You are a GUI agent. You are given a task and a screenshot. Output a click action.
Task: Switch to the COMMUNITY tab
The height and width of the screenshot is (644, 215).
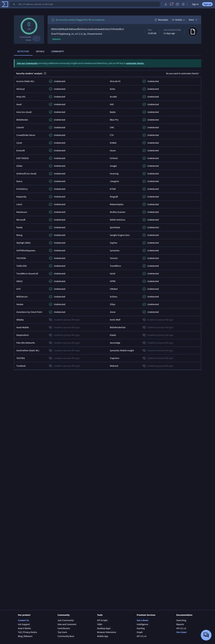(58, 51)
